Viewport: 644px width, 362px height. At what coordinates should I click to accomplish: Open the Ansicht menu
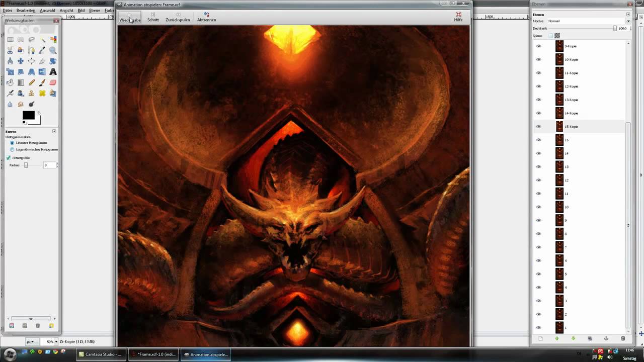[66, 10]
